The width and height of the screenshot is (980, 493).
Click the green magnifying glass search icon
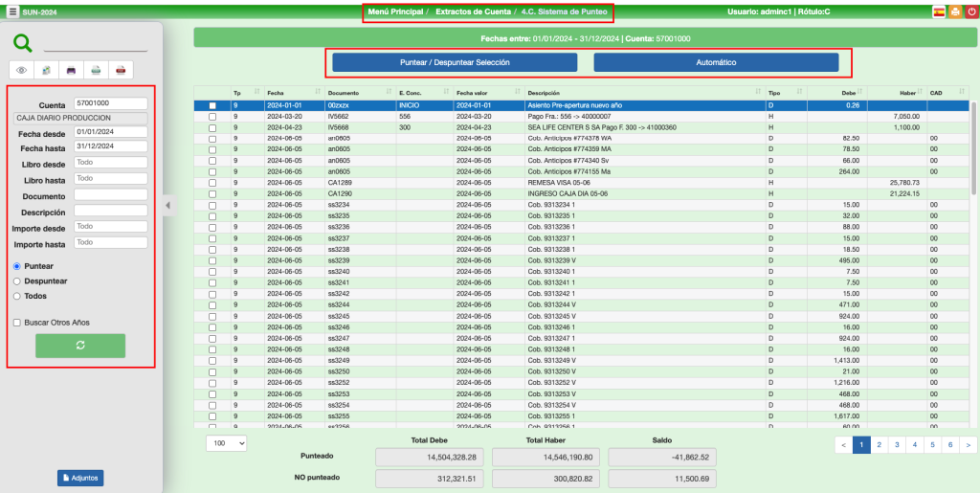click(23, 42)
